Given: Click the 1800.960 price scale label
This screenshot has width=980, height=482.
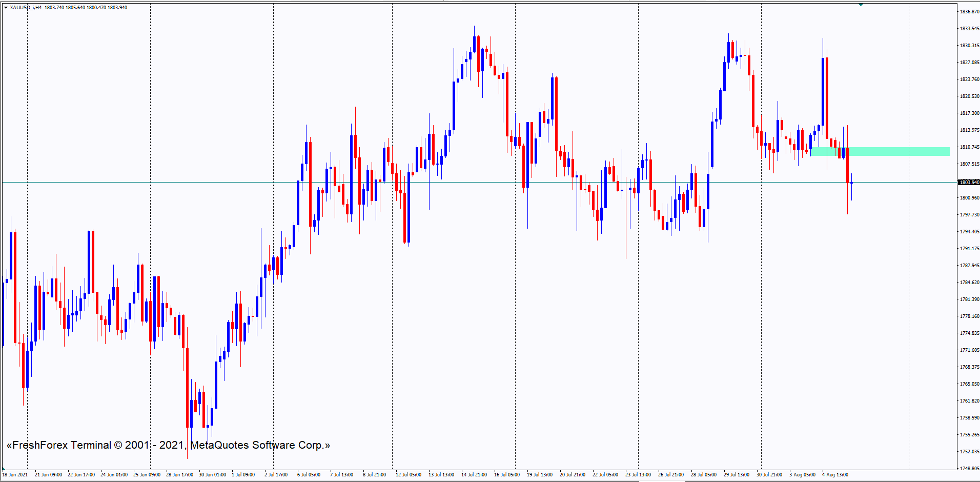Looking at the screenshot, I should coord(969,198).
